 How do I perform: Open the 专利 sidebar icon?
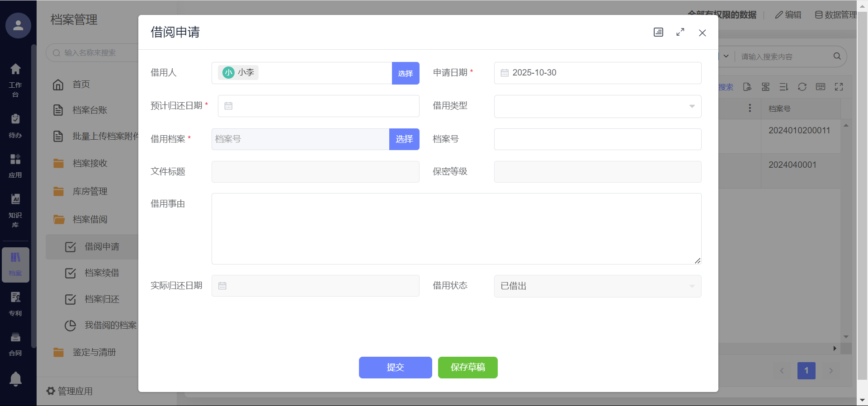pyautogui.click(x=15, y=303)
